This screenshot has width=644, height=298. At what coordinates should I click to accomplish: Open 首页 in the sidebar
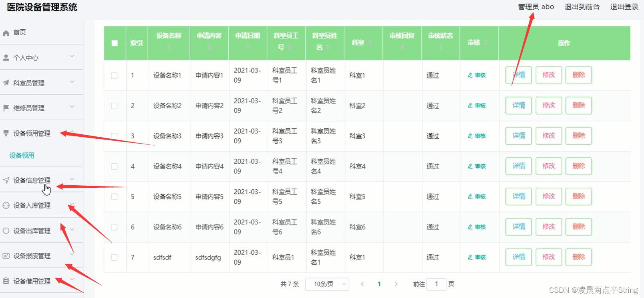[20, 32]
